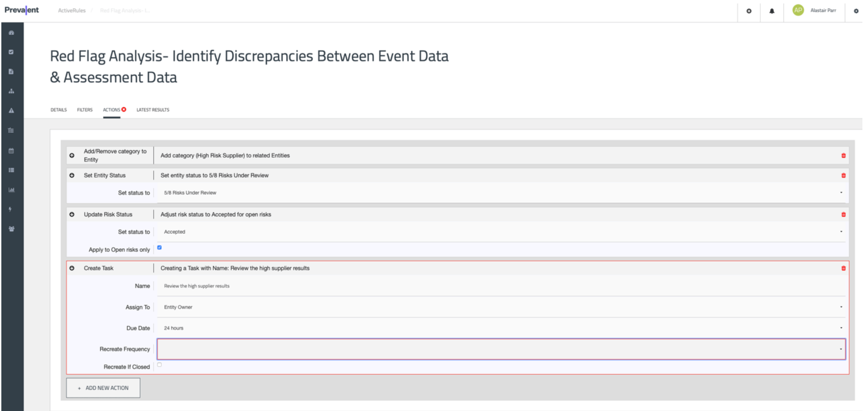Click the red error badge on Actions tab

tap(124, 109)
